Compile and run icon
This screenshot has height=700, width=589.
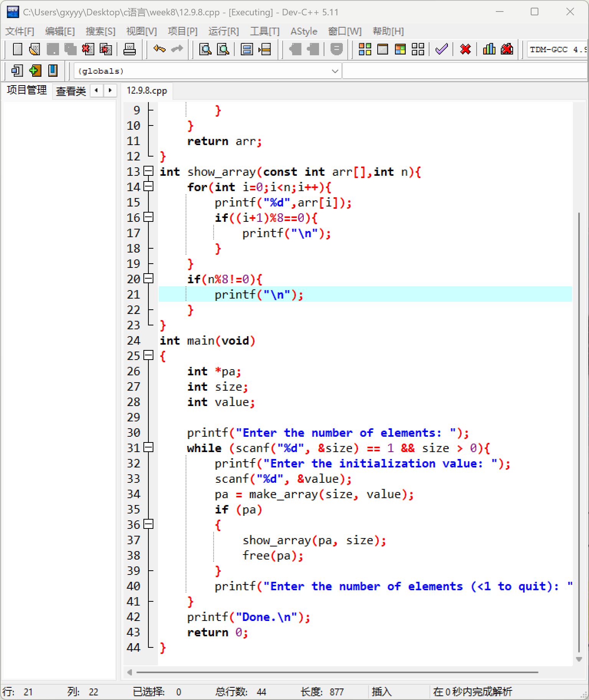(400, 49)
